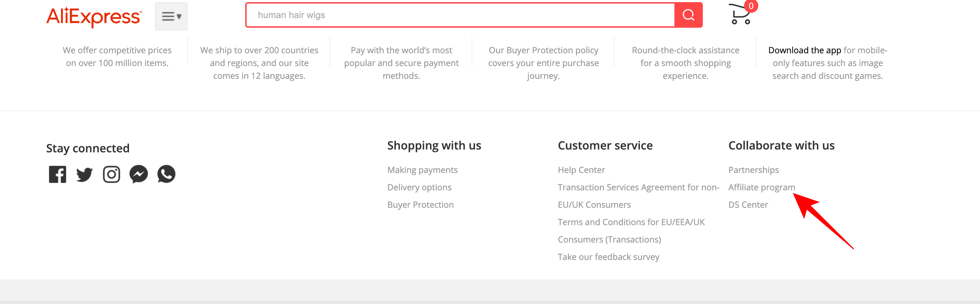Go to the Affiliate program page
The image size is (980, 304).
click(761, 188)
